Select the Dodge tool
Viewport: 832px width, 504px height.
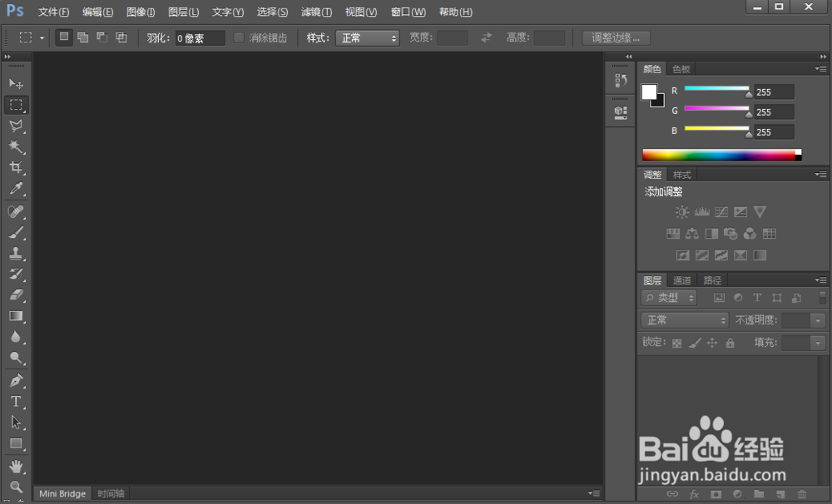[16, 358]
